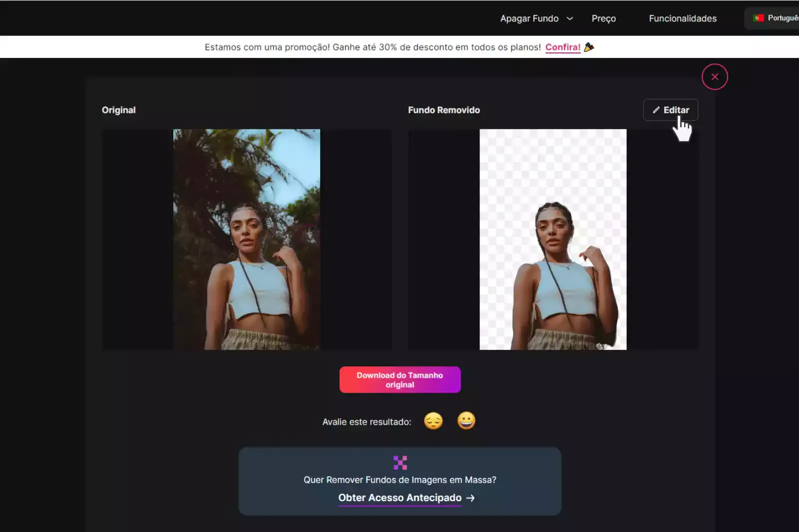Go to Funcionalidades

[x=683, y=18]
